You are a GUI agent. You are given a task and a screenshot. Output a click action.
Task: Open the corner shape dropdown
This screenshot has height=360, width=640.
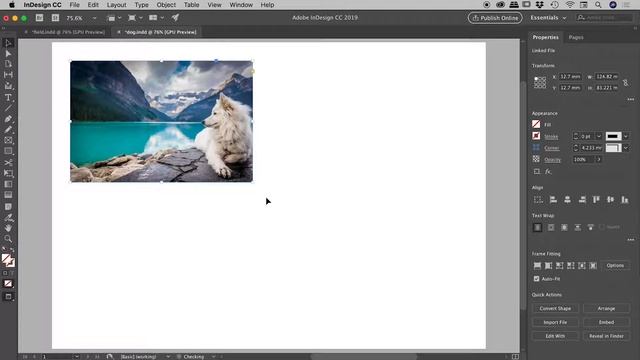(x=626, y=148)
